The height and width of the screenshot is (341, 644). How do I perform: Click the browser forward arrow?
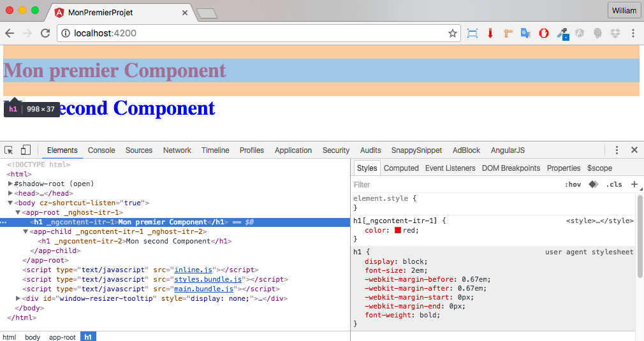(27, 33)
